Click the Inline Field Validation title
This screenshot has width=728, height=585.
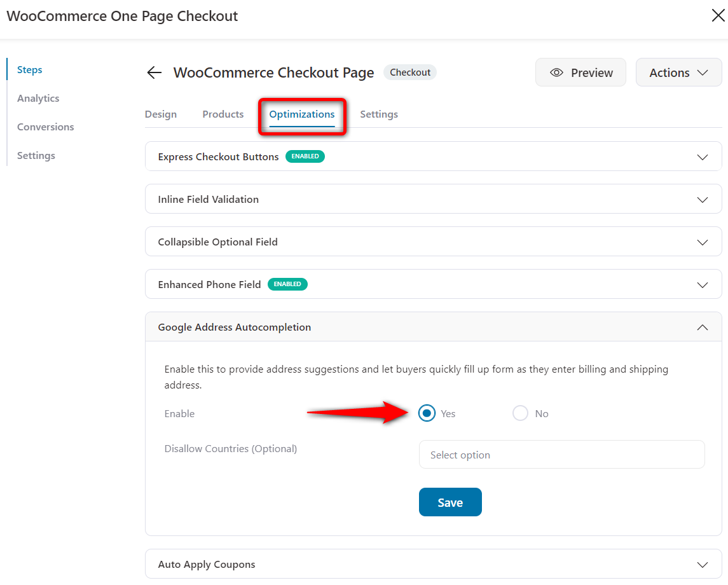click(209, 199)
